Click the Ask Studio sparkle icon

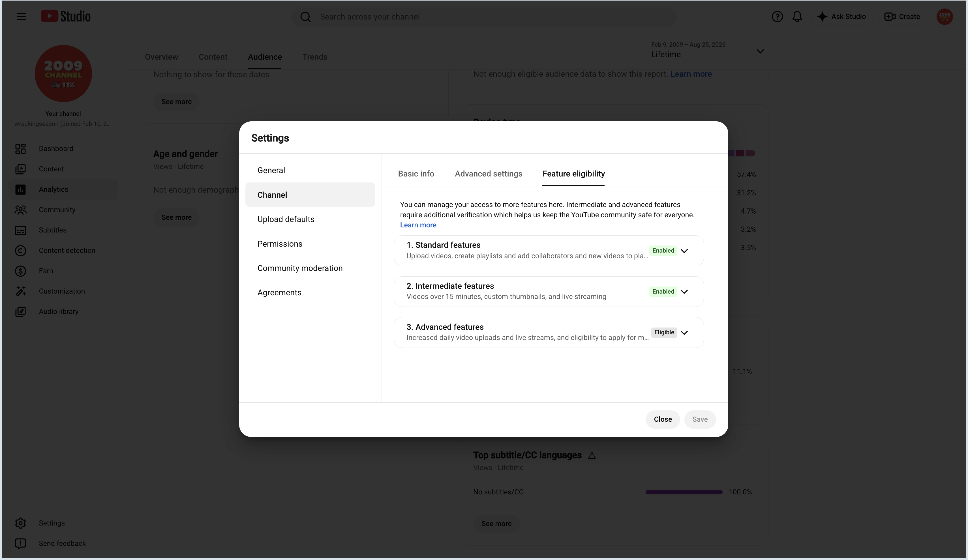822,16
